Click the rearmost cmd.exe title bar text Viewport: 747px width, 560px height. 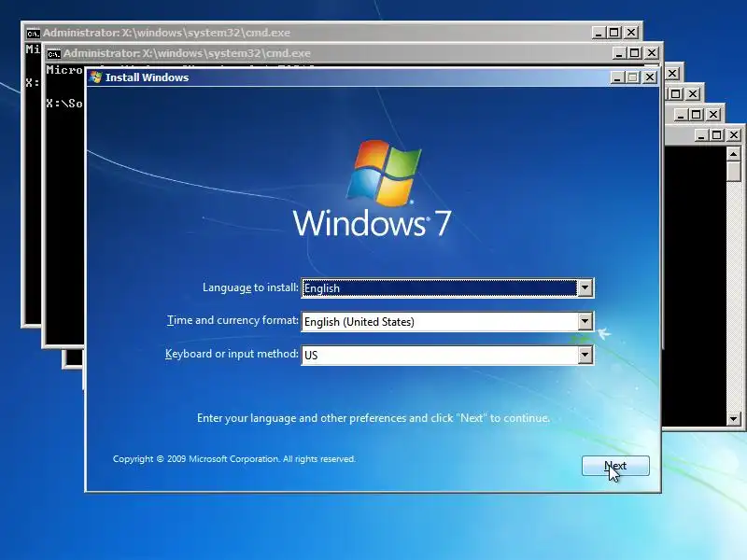click(x=166, y=33)
